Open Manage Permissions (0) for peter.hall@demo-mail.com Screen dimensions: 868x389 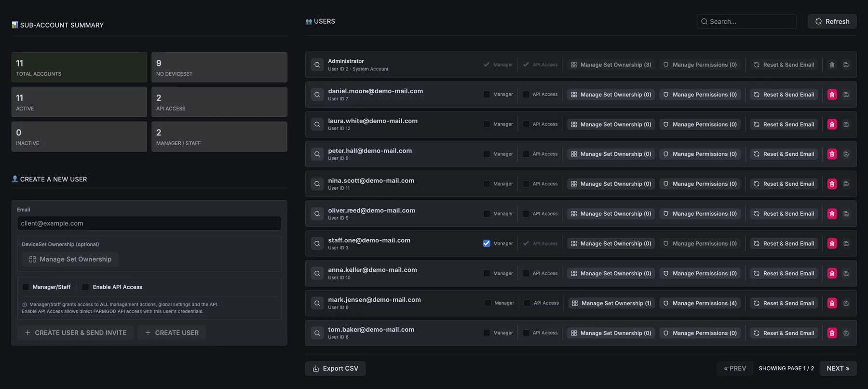click(700, 154)
